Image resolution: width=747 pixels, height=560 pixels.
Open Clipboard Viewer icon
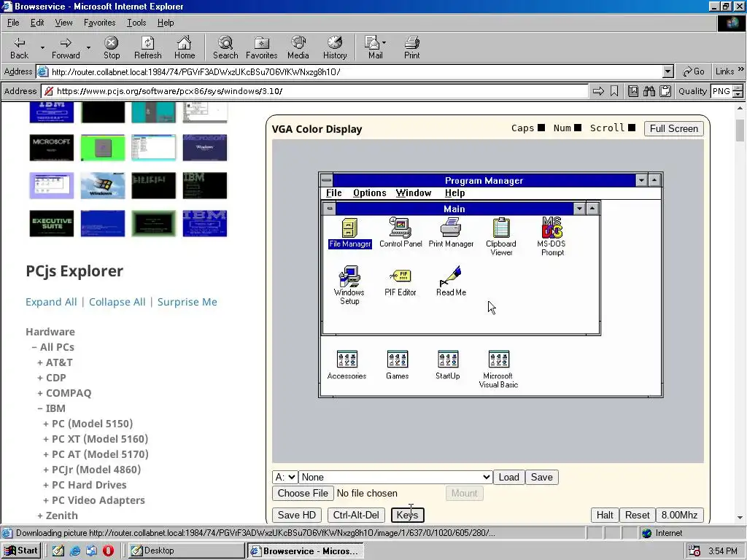[x=501, y=237]
